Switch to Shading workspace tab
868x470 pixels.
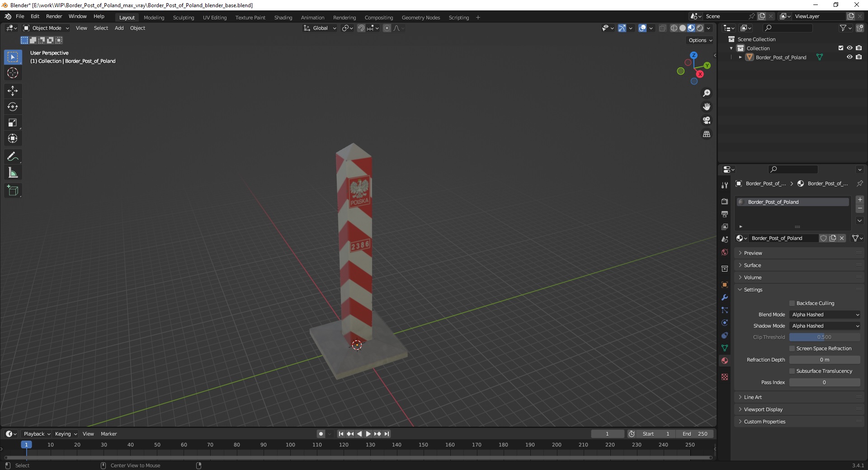(x=283, y=18)
